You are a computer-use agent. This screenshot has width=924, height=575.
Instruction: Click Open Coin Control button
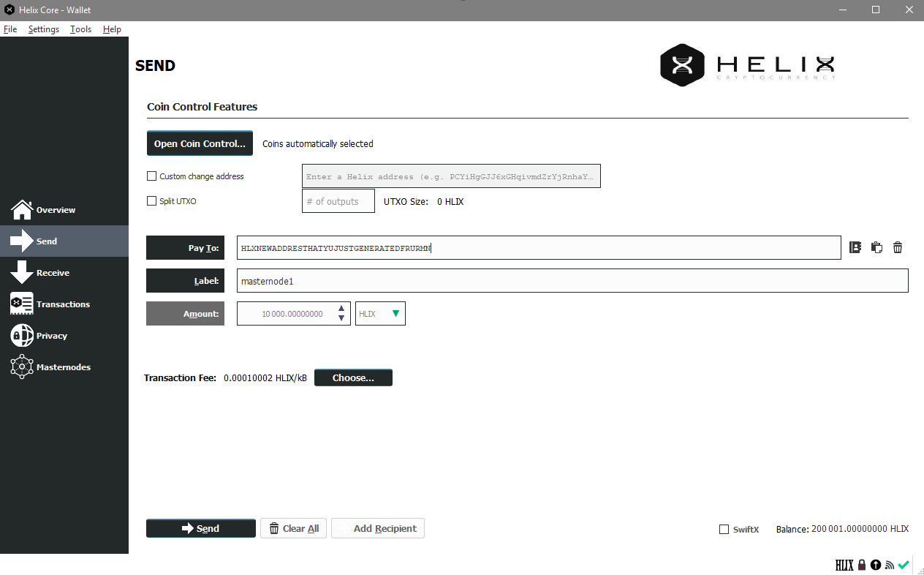coord(200,143)
